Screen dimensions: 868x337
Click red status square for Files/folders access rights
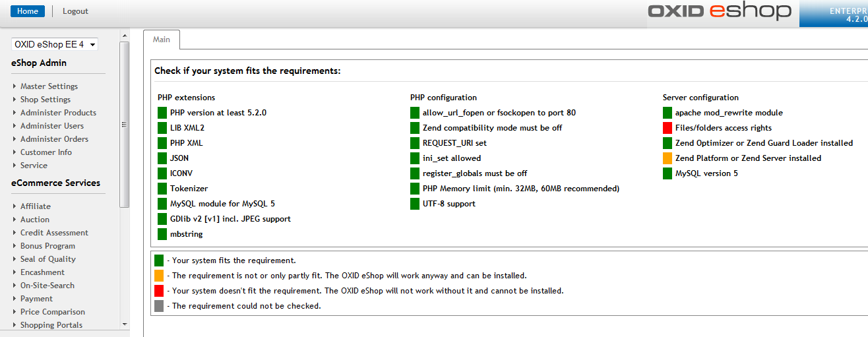(x=667, y=128)
